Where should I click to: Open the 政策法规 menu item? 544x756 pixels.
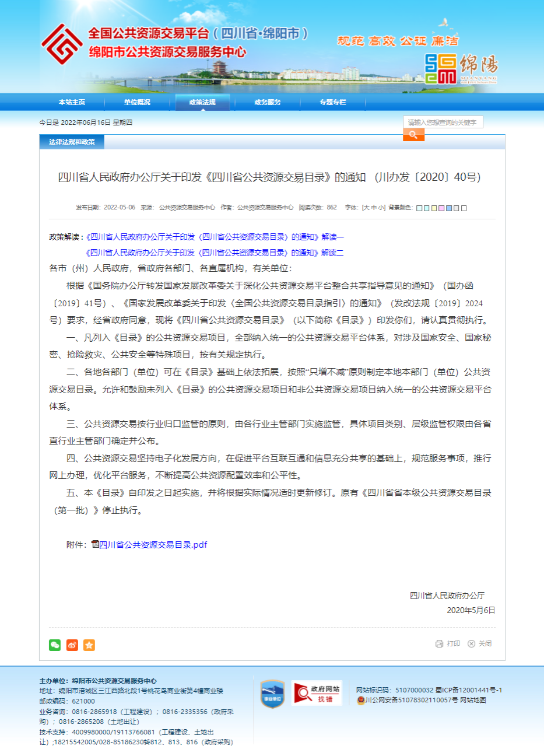pyautogui.click(x=203, y=101)
